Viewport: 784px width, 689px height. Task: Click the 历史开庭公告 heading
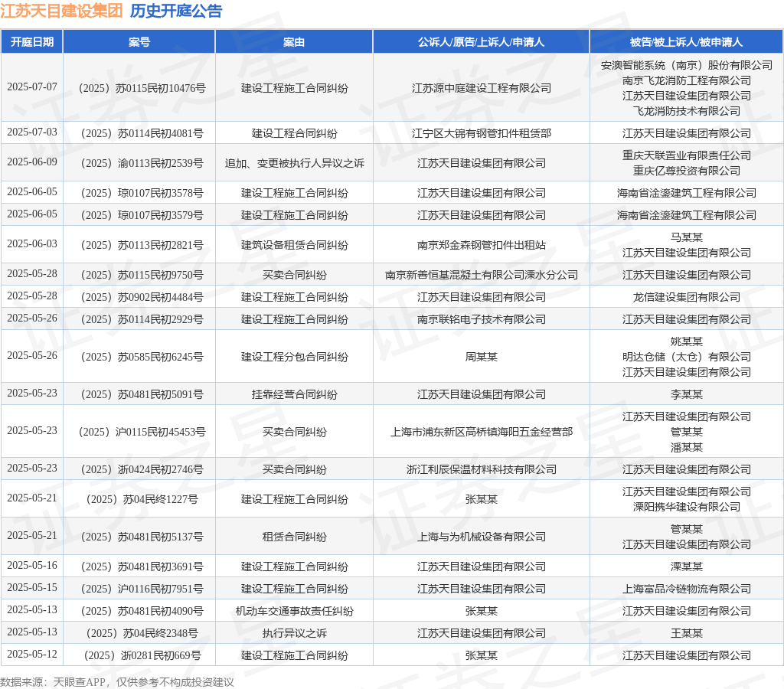[176, 11]
